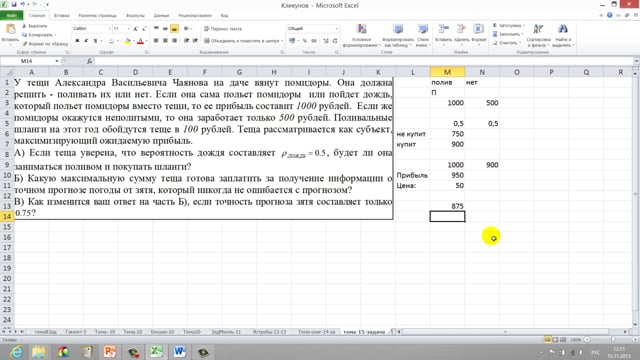Switch to the Формулы tab
Image resolution: width=640 pixels, height=360 pixels.
135,16
